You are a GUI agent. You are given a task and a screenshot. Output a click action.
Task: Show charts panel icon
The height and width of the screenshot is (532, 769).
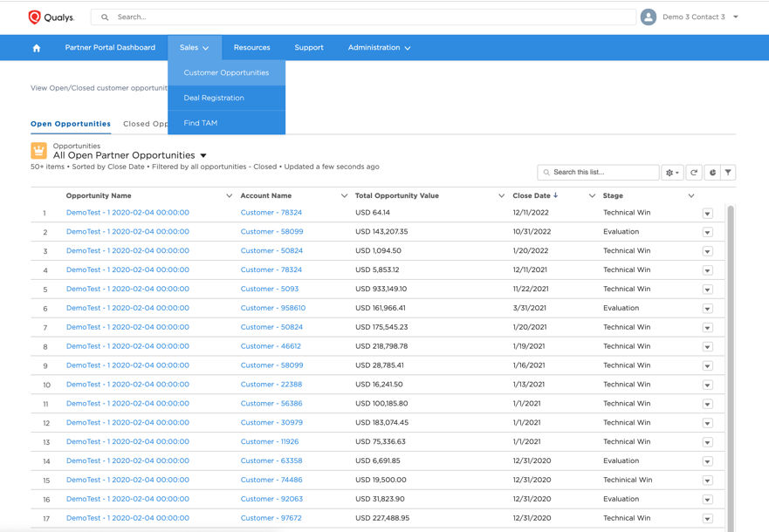tap(711, 173)
